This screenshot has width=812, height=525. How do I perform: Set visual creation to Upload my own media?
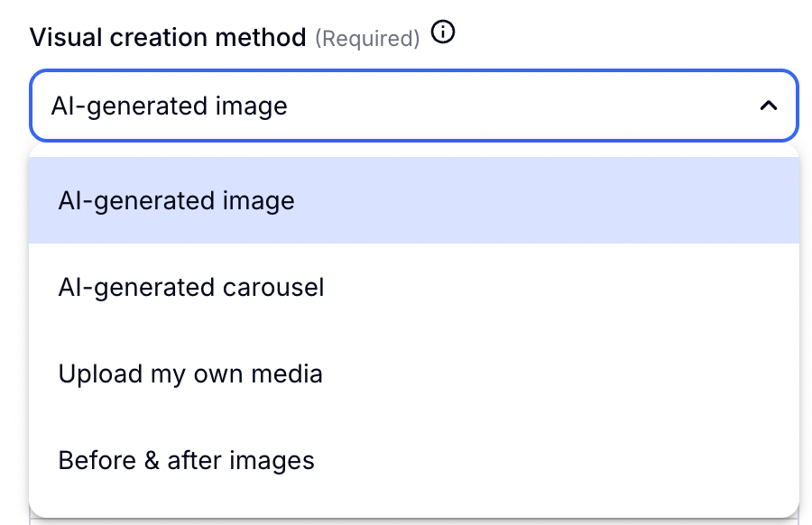pyautogui.click(x=190, y=373)
